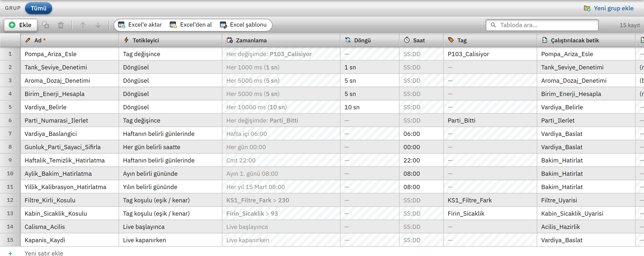The image size is (644, 256).
Task: Select the KS1_Filtre_Fark tag cell
Action: point(490,200)
